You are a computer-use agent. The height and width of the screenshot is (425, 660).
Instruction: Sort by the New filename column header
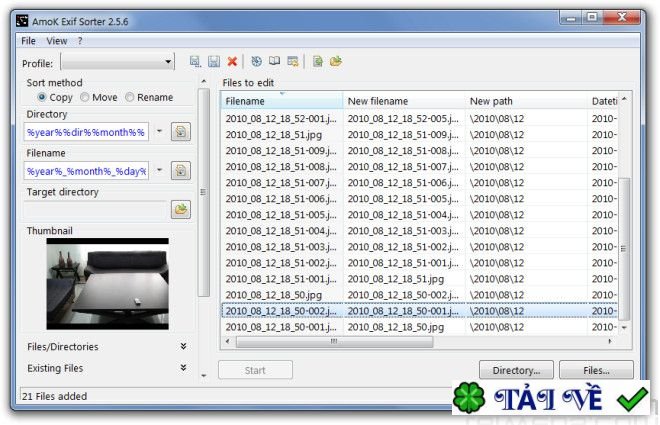coord(404,101)
